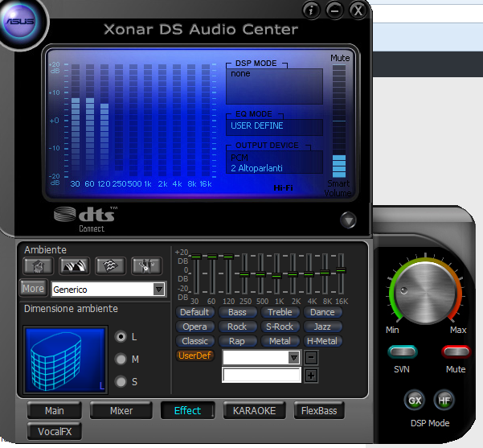The width and height of the screenshot is (483, 448).
Task: Open the info button in title bar
Action: point(312,10)
